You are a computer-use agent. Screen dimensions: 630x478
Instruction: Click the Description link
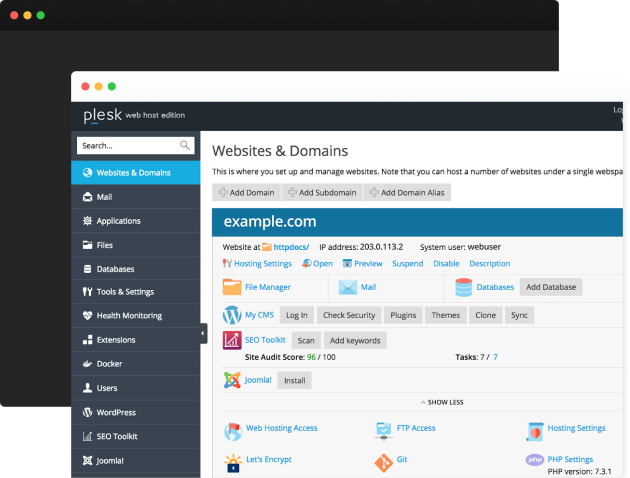pyautogui.click(x=490, y=264)
